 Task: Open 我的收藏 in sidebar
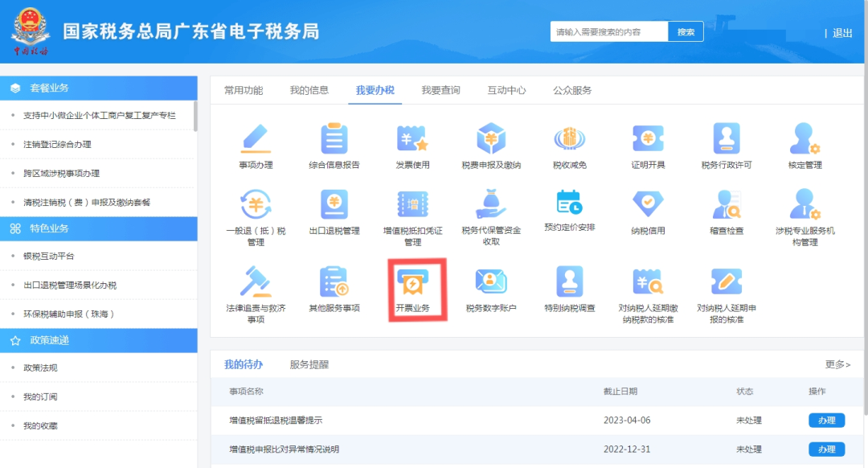tap(40, 426)
